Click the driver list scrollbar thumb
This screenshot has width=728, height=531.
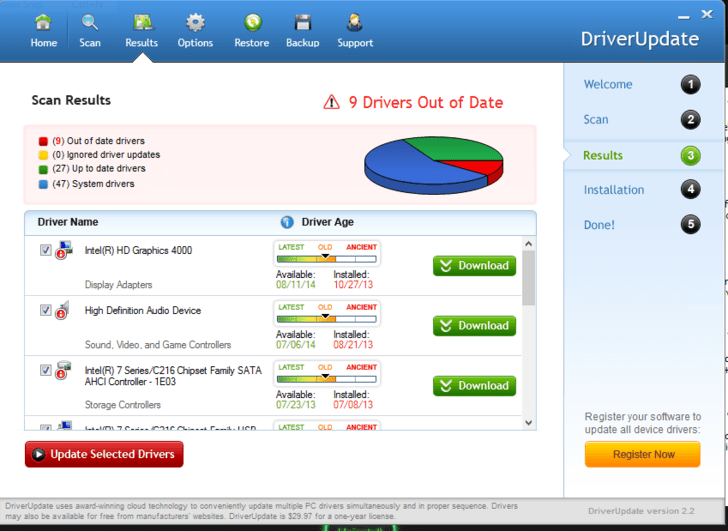(x=528, y=278)
